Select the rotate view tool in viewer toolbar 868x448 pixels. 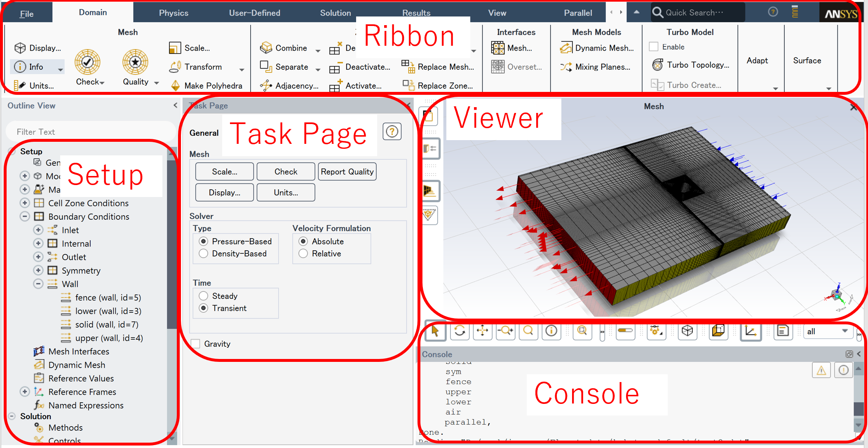click(460, 331)
